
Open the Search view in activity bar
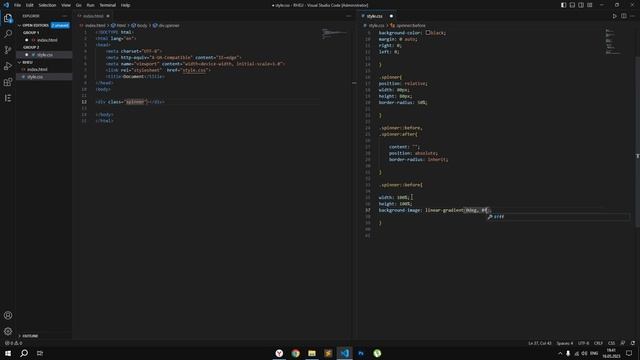click(8, 34)
